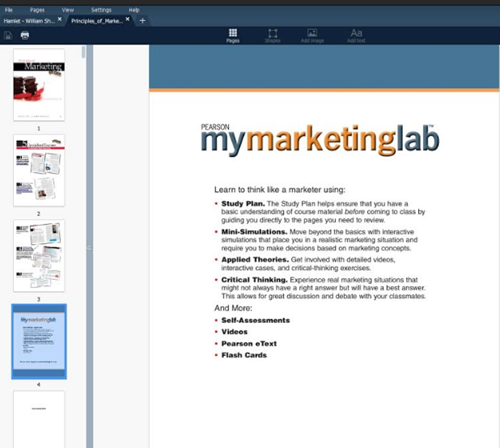Click the 'Mini-Simulations.' bold text
The height and width of the screenshot is (448, 500).
(254, 232)
